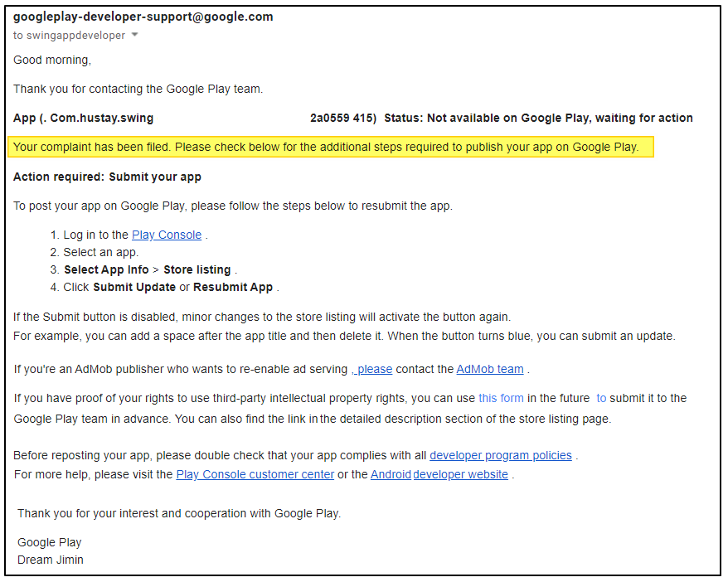Open the developer program policies link
Viewport: 728px width, 582px height.
500,455
